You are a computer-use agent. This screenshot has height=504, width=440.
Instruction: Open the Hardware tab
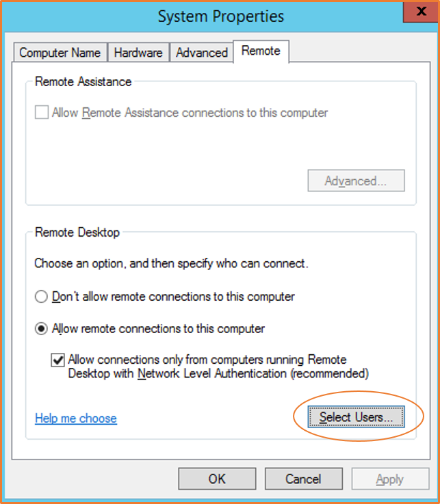(x=138, y=53)
